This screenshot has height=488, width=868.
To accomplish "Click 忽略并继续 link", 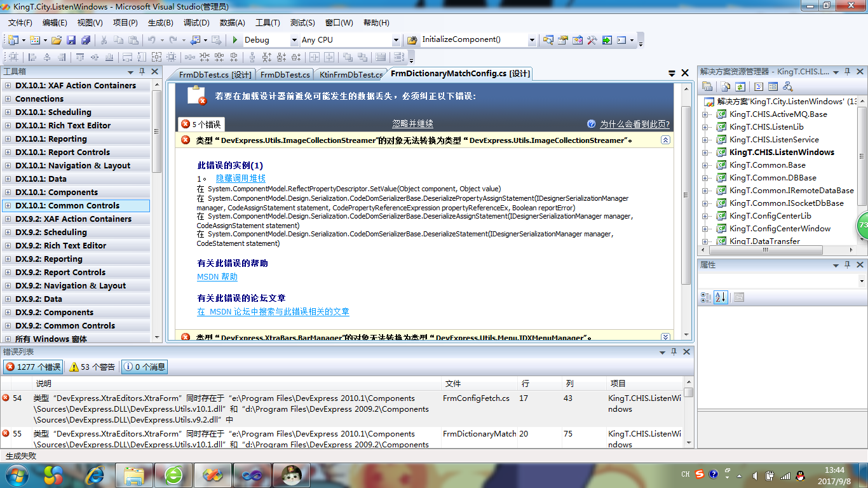I will tap(413, 124).
